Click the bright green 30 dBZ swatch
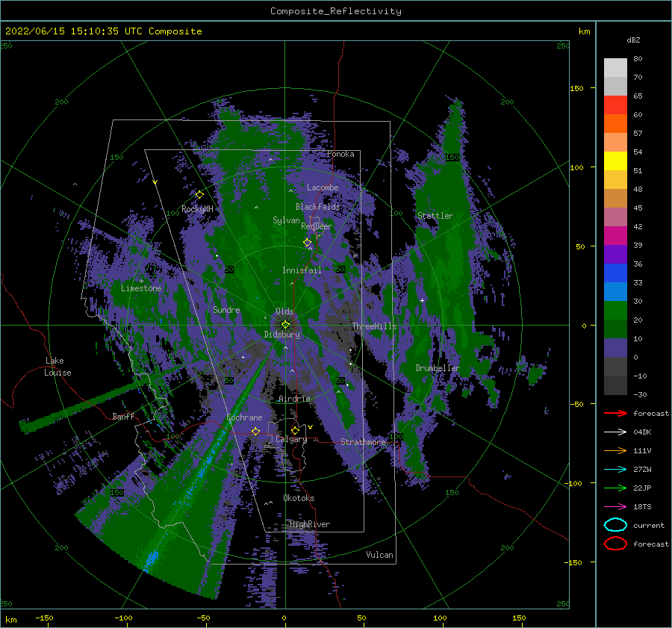 (x=615, y=311)
